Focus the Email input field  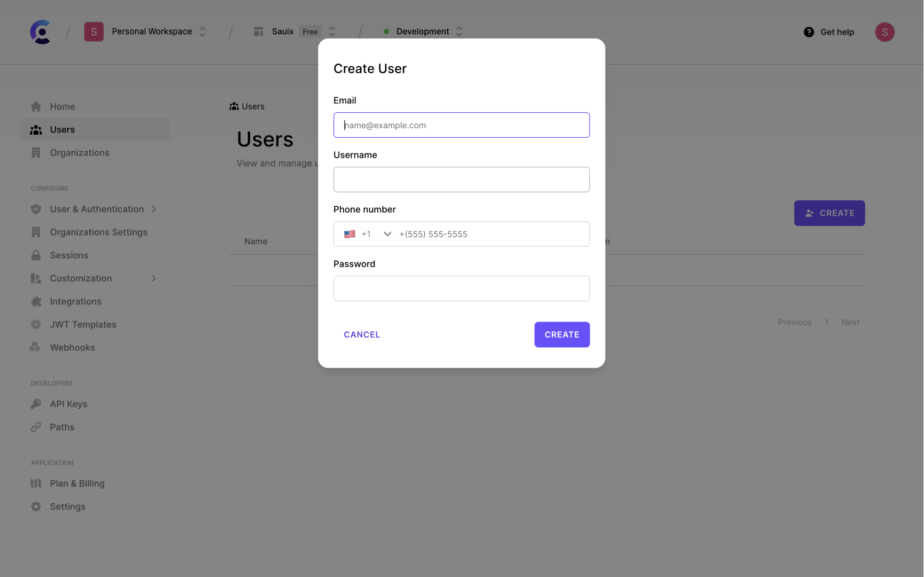click(x=461, y=125)
